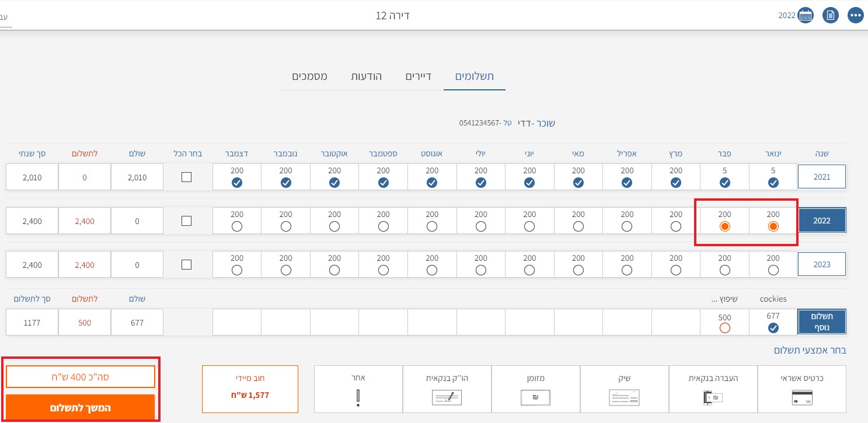Open the three-dots more options menu
Screen dimensions: 868x423
click(x=856, y=15)
